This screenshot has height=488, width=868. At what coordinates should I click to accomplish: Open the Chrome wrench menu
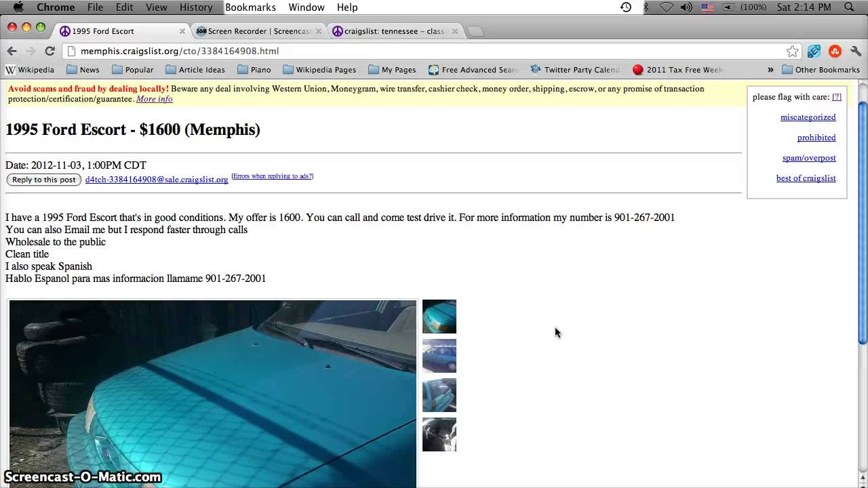point(855,51)
